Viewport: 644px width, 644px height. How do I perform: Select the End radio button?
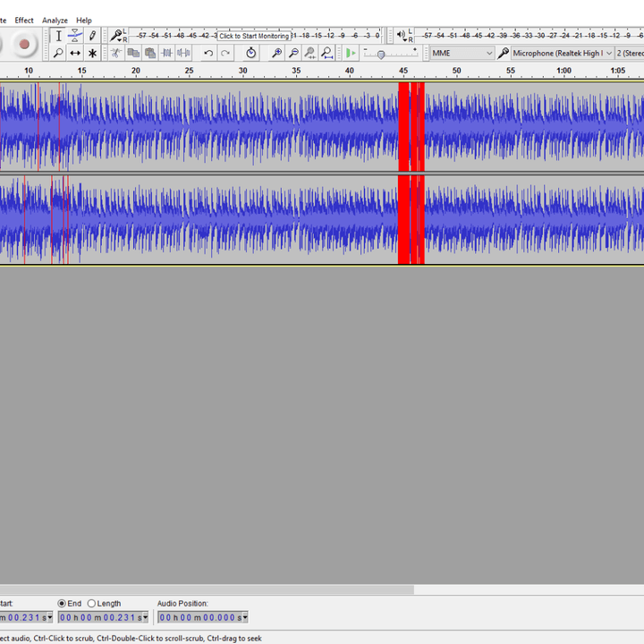(62, 604)
